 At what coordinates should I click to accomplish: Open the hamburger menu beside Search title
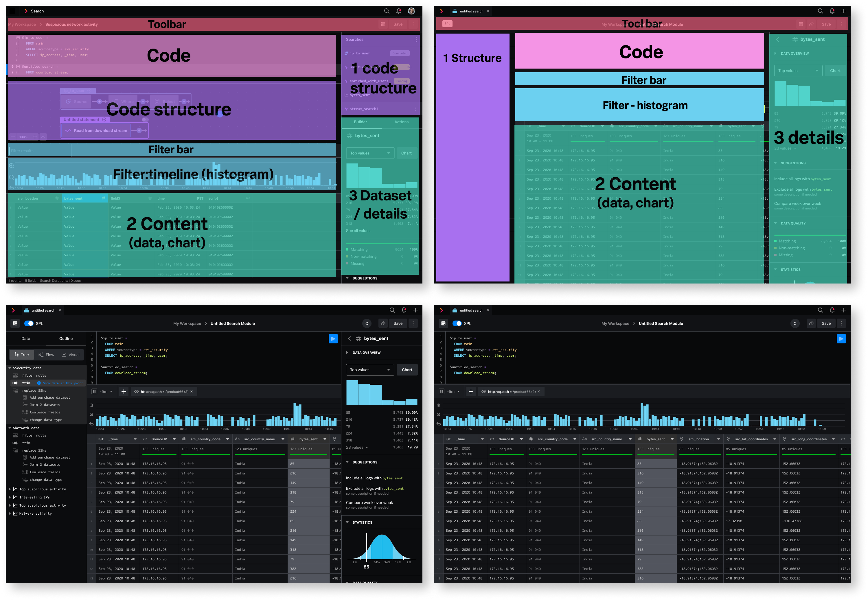(12, 11)
